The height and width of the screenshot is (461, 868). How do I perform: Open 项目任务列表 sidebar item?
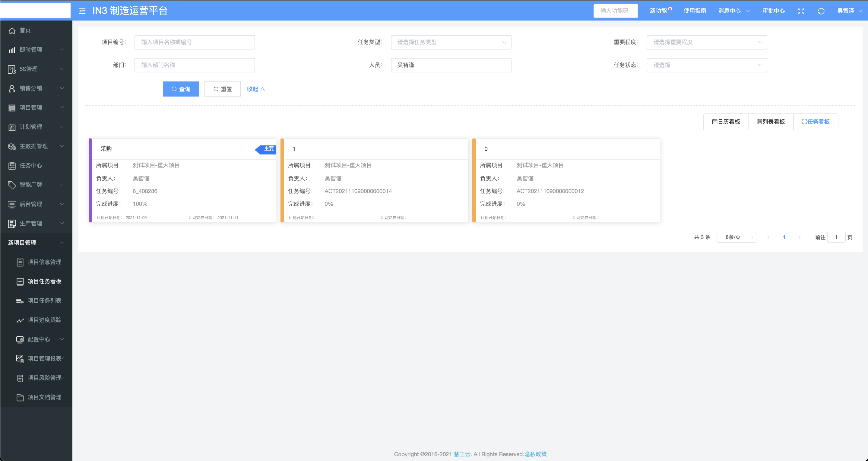coord(44,300)
